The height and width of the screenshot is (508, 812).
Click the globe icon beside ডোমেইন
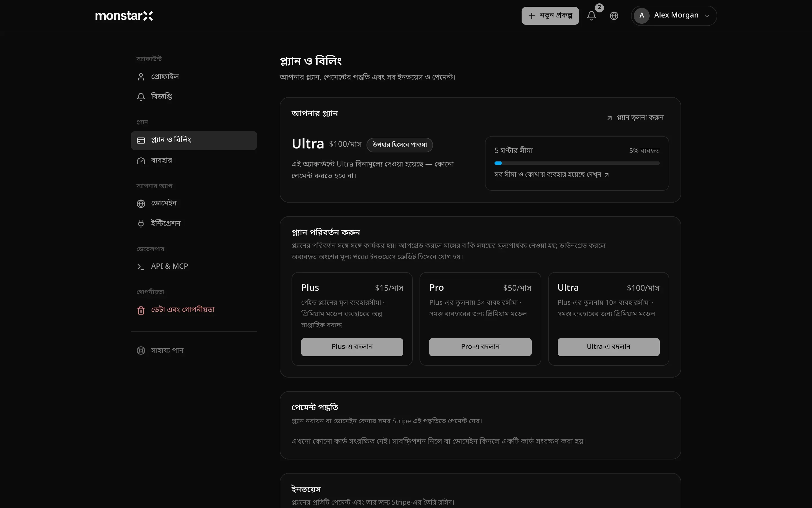pyautogui.click(x=141, y=203)
